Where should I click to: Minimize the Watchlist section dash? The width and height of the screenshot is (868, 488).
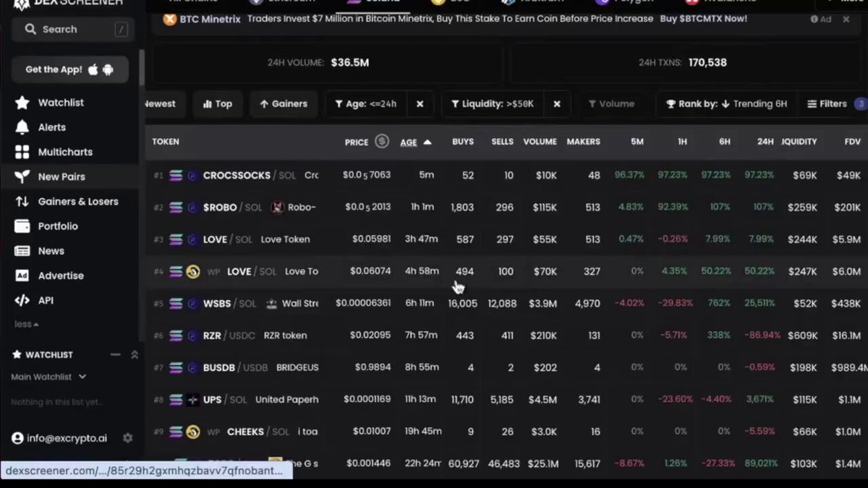pyautogui.click(x=115, y=355)
